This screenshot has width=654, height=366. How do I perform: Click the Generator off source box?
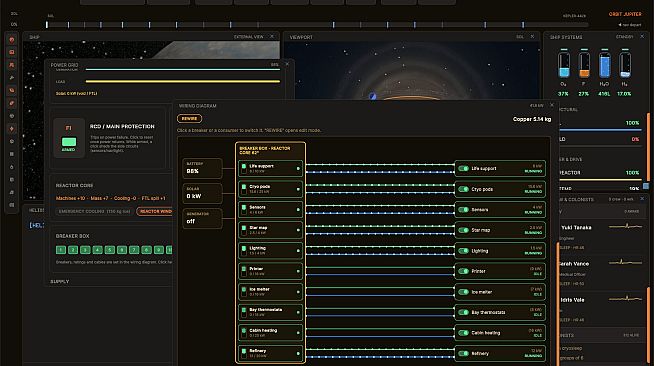coord(202,218)
